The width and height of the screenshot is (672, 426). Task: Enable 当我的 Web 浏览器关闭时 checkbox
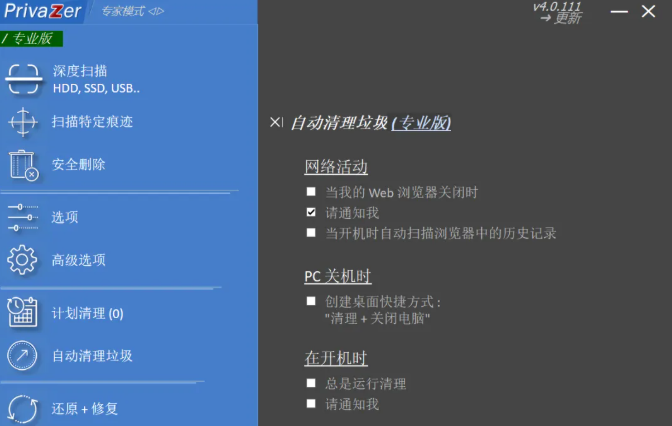pos(311,192)
